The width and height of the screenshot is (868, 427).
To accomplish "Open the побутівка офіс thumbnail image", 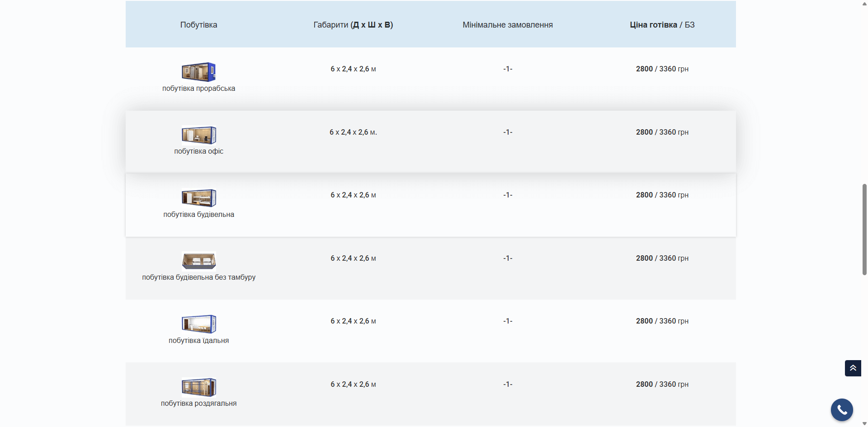I will [198, 135].
